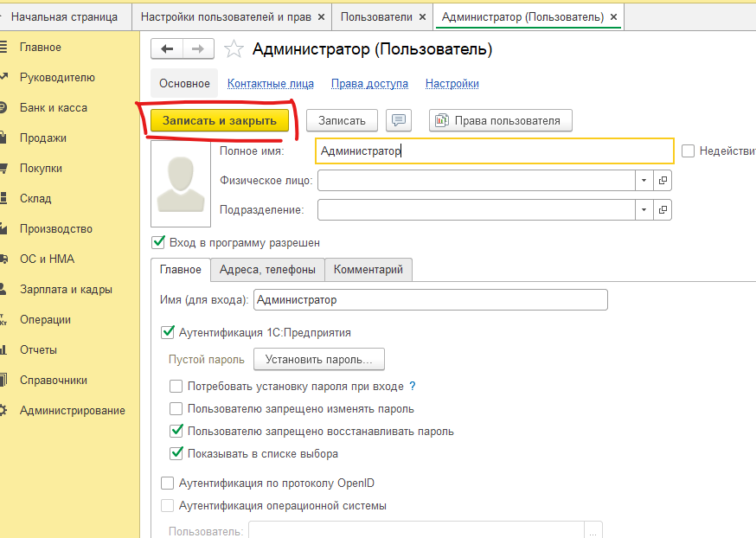Image resolution: width=756 pixels, height=538 pixels.
Task: Click the Производство factory icon
Action: pos(3,228)
